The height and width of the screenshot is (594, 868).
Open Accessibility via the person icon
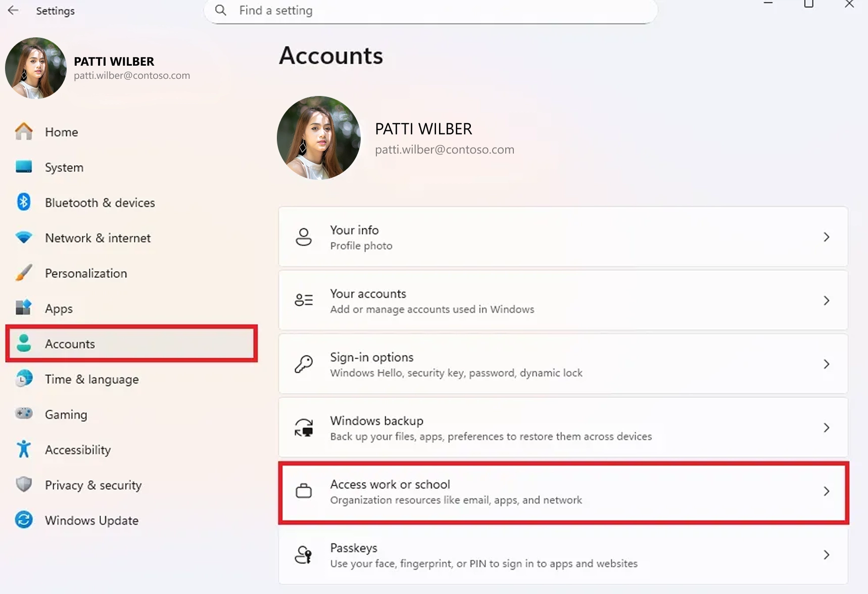click(x=24, y=450)
